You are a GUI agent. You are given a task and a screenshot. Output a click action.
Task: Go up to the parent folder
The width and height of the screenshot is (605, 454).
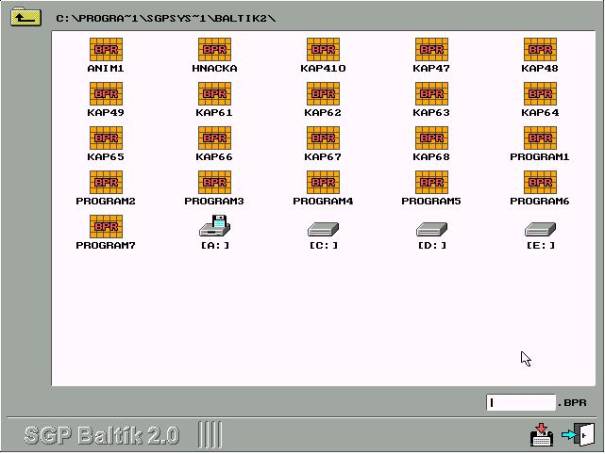click(25, 17)
